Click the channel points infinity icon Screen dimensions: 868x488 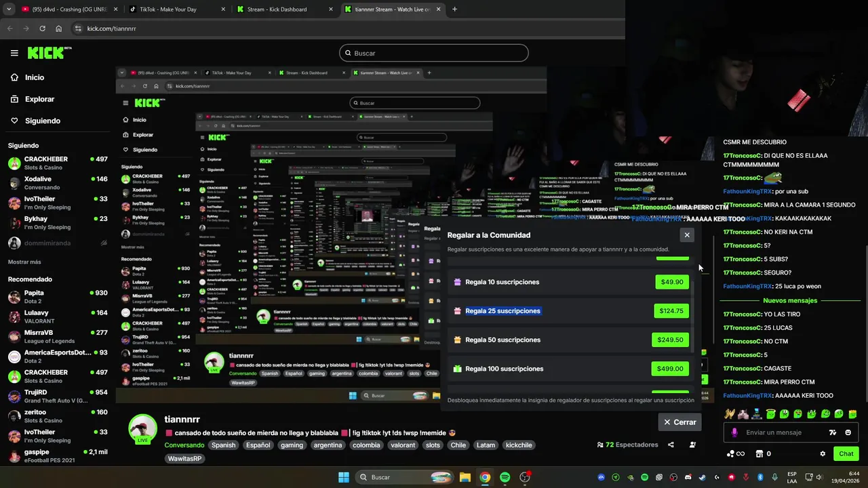(x=736, y=453)
